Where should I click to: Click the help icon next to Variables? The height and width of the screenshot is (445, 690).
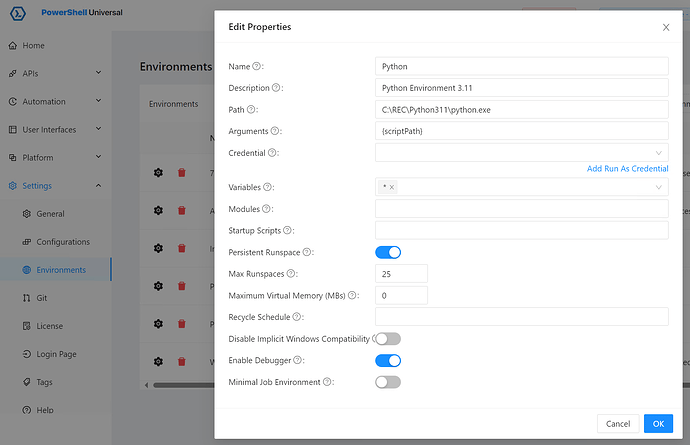pyautogui.click(x=267, y=187)
